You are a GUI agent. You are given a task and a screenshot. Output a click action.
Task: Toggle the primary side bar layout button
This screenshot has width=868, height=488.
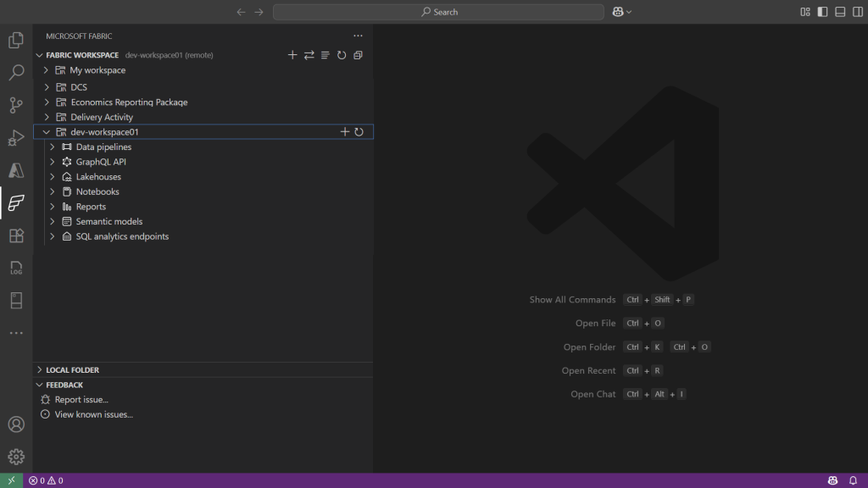pos(822,12)
